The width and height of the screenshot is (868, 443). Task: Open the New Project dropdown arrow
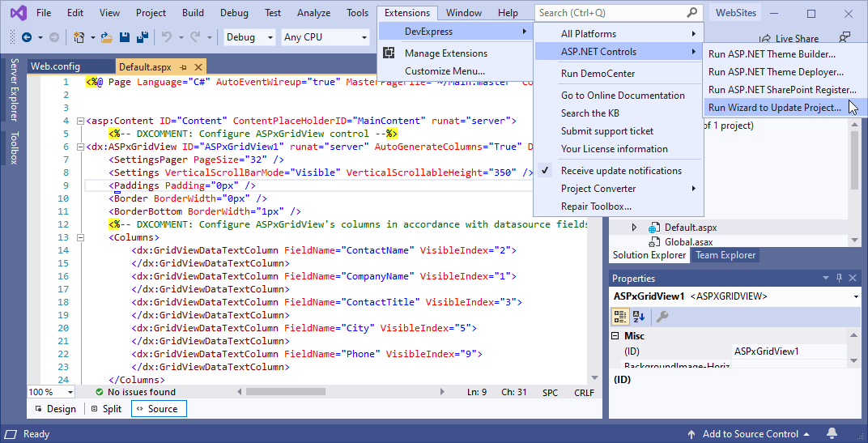[92, 37]
